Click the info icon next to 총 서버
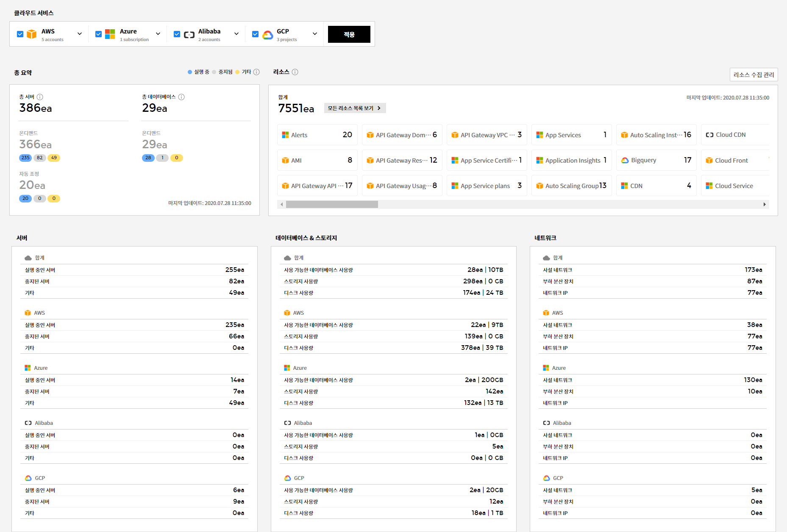 (x=40, y=97)
